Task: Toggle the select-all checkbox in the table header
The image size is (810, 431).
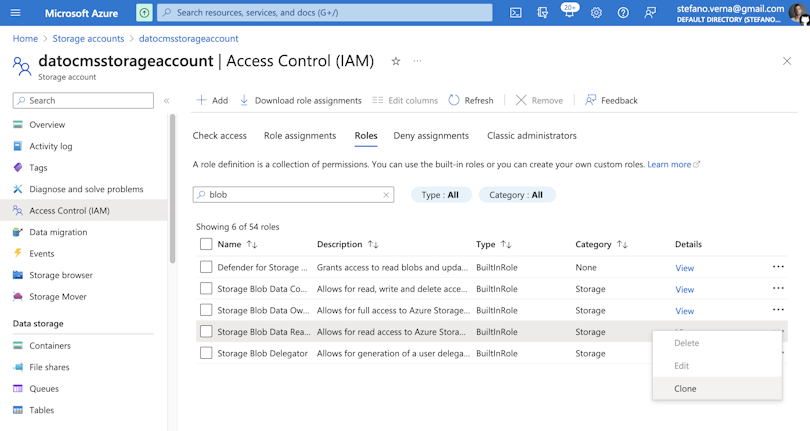Action: pos(206,244)
